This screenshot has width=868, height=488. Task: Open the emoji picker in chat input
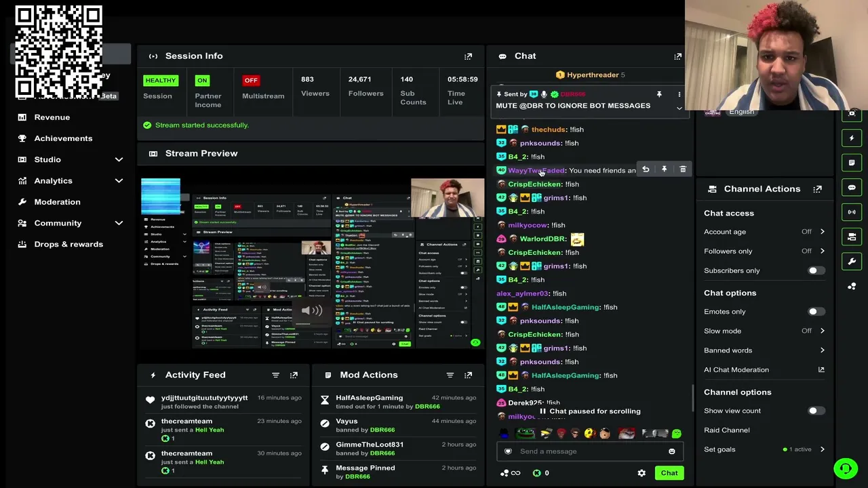[x=671, y=451]
